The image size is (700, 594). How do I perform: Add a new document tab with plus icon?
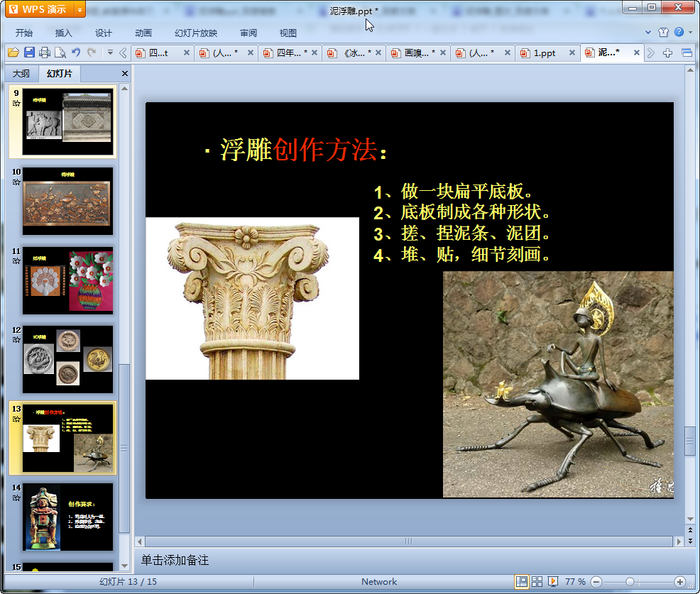[x=667, y=53]
